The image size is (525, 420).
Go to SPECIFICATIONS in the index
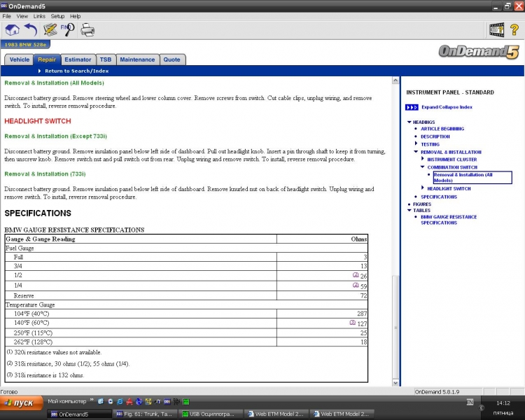click(x=439, y=197)
